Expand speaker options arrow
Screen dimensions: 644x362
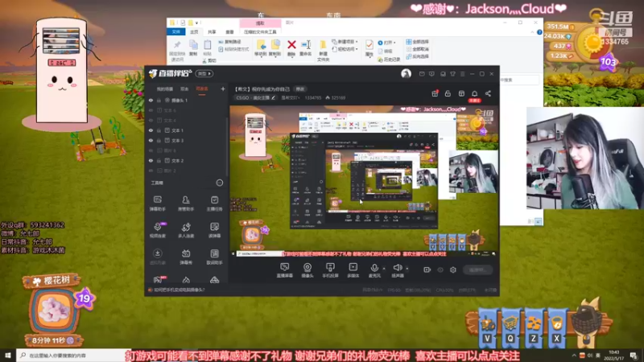pos(407,269)
